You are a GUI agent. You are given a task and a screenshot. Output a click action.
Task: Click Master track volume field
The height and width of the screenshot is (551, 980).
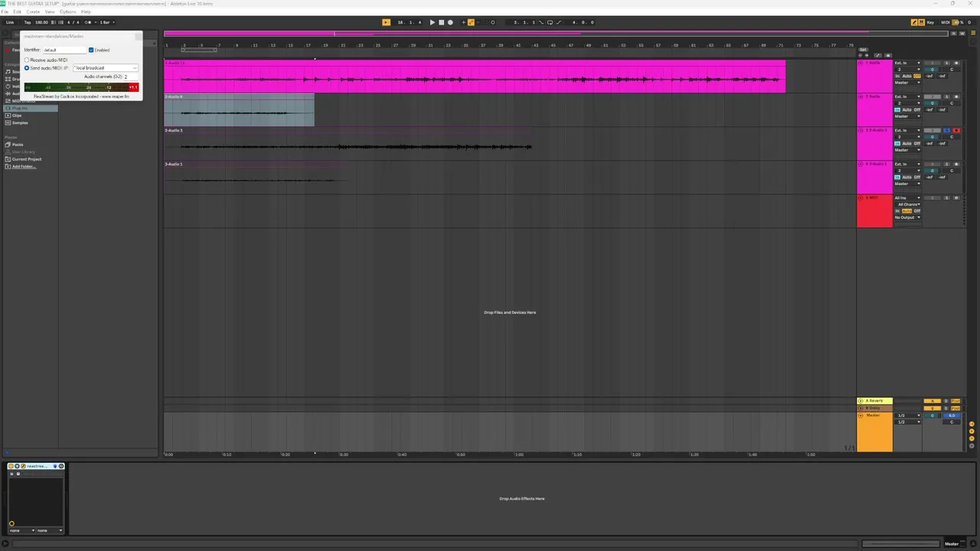[x=933, y=416]
